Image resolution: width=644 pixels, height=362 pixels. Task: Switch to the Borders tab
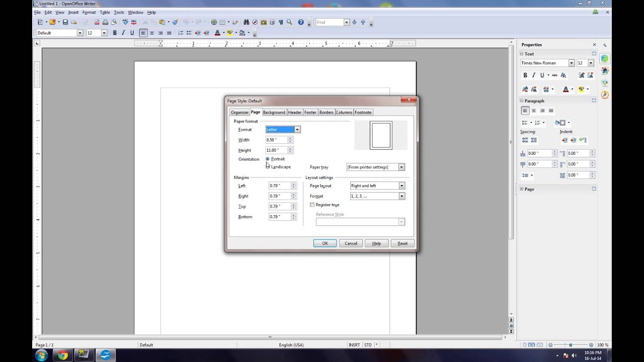pos(327,112)
